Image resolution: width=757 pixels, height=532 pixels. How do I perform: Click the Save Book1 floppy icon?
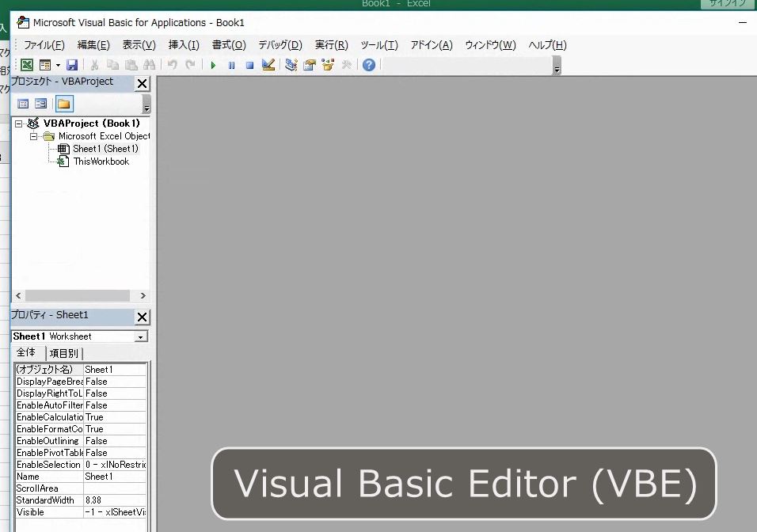point(72,65)
